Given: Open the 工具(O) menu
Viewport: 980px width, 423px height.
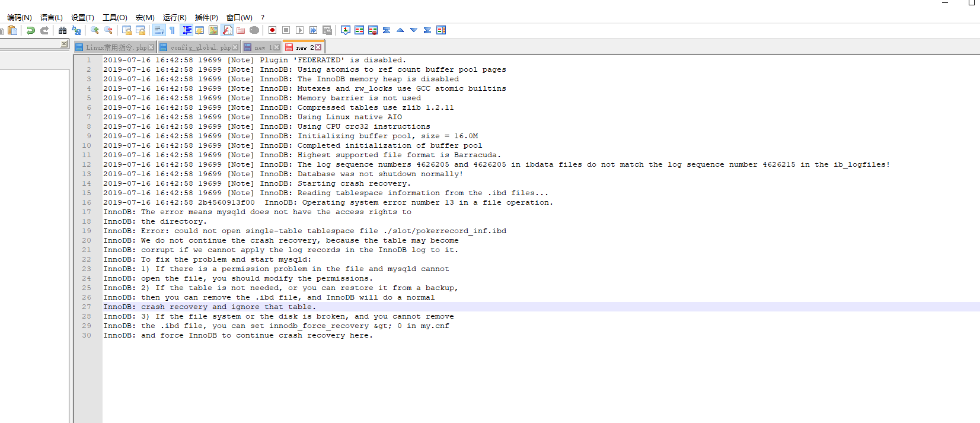Looking at the screenshot, I should coord(114,18).
